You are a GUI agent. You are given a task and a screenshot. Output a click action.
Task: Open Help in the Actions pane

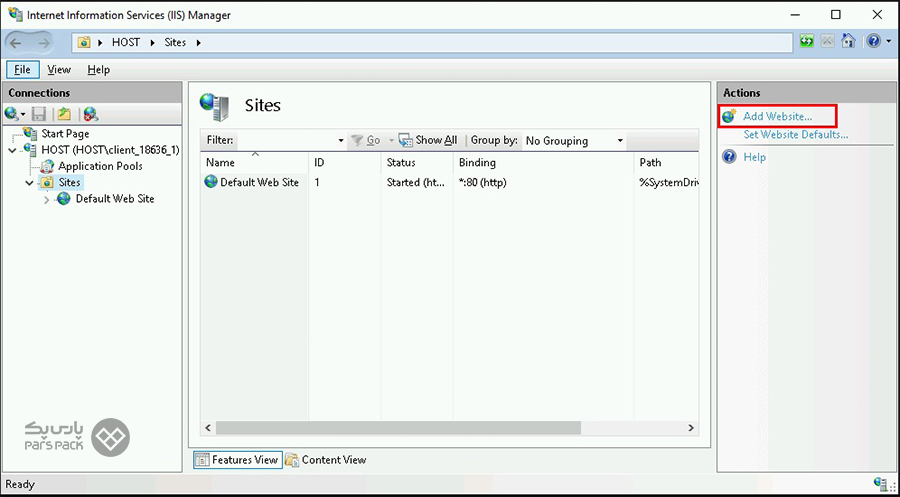[754, 157]
